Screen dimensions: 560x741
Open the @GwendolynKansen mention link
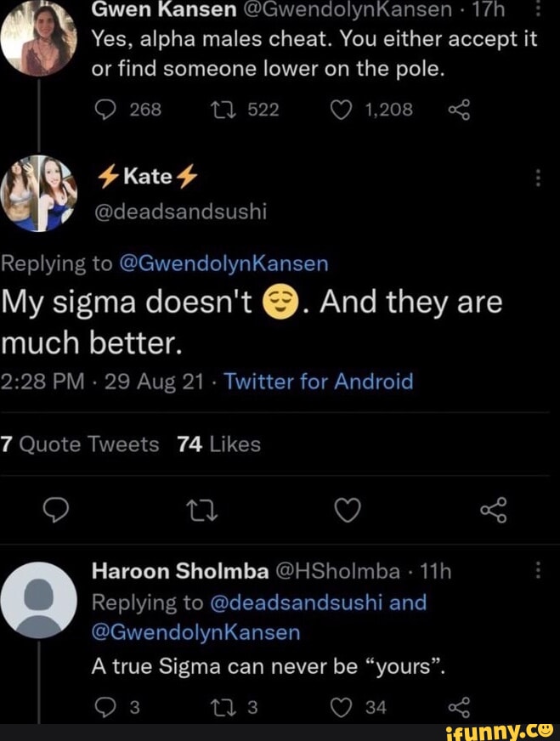click(226, 263)
